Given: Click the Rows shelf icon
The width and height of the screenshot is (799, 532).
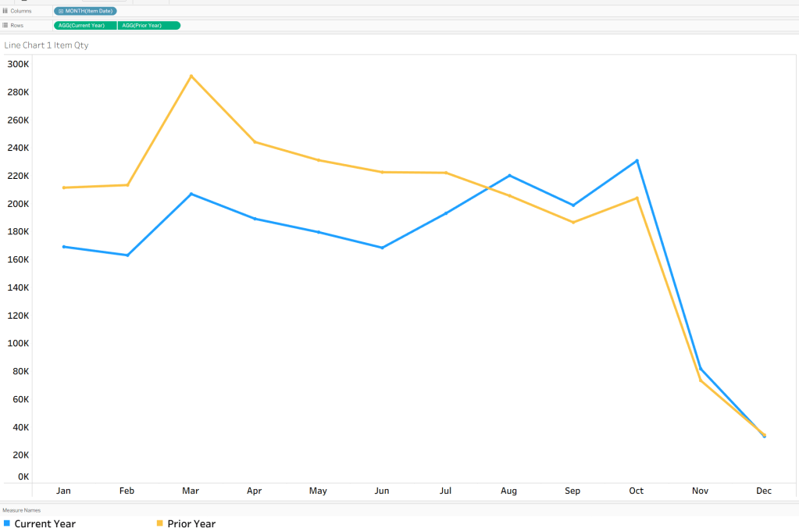Looking at the screenshot, I should [5, 26].
